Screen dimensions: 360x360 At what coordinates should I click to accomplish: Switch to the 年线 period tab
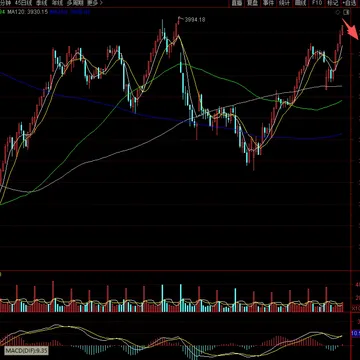[x=57, y=3]
